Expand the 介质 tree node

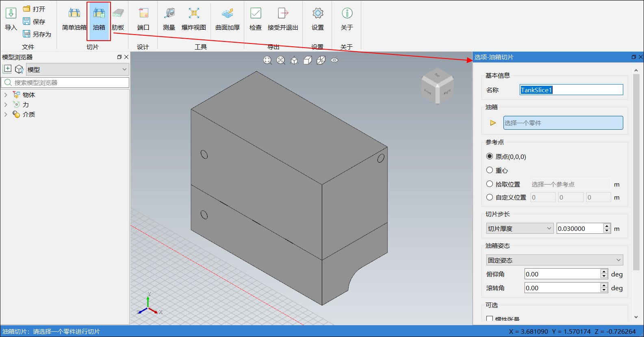[6, 114]
